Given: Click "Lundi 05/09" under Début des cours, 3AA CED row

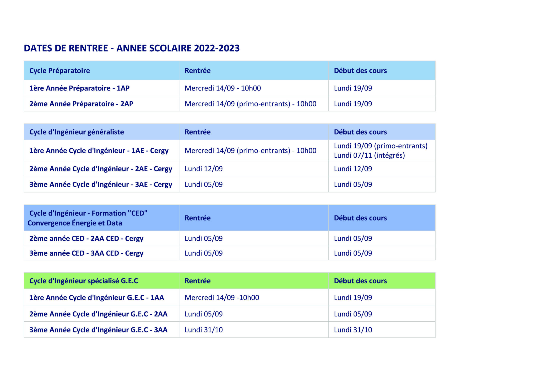Looking at the screenshot, I should click(x=353, y=253).
